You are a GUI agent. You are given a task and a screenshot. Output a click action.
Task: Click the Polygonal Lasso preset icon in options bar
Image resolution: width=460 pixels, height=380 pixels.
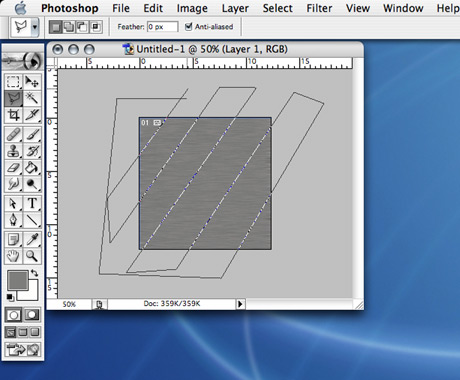click(21, 27)
